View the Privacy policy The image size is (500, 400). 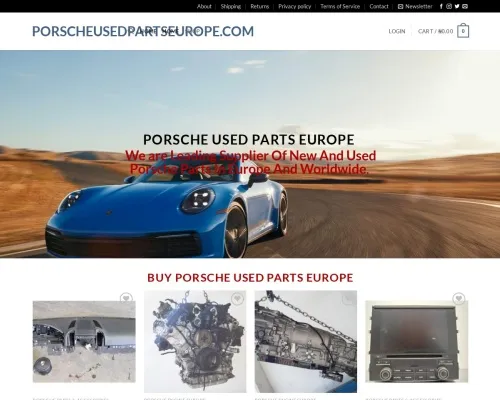tap(295, 6)
